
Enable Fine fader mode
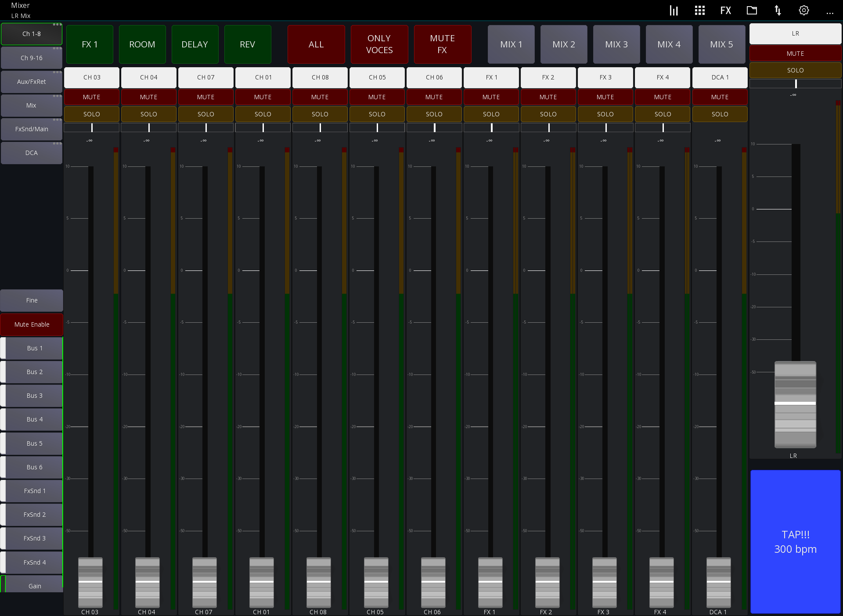pyautogui.click(x=32, y=300)
